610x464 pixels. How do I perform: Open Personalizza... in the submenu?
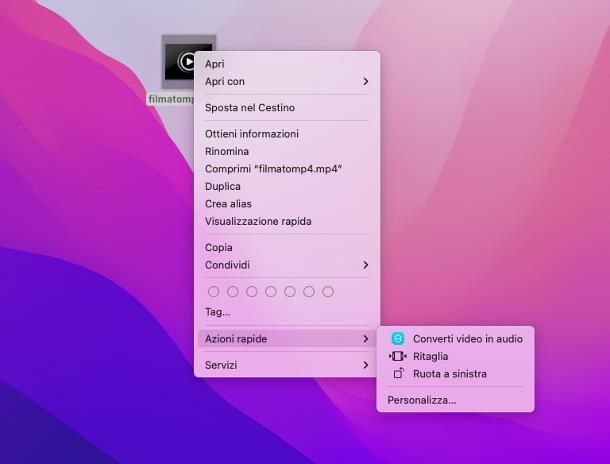[456, 400]
